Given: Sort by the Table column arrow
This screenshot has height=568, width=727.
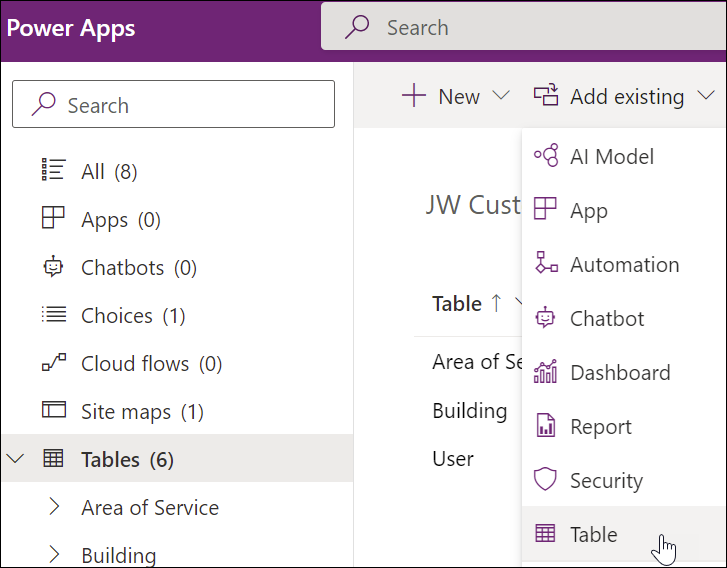Looking at the screenshot, I should [497, 303].
